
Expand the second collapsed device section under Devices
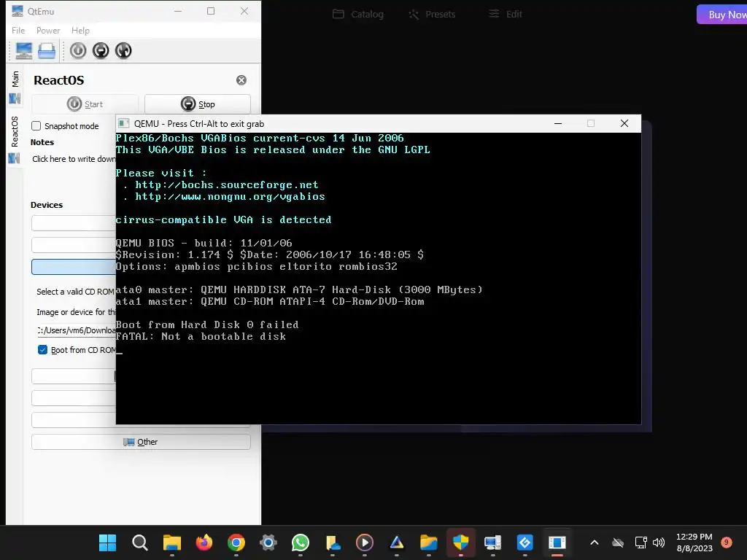click(74, 245)
